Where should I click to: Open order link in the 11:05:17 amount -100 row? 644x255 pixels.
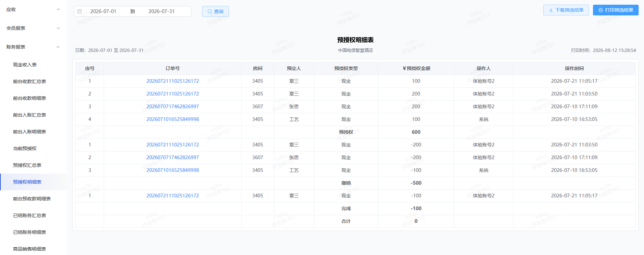coord(172,196)
